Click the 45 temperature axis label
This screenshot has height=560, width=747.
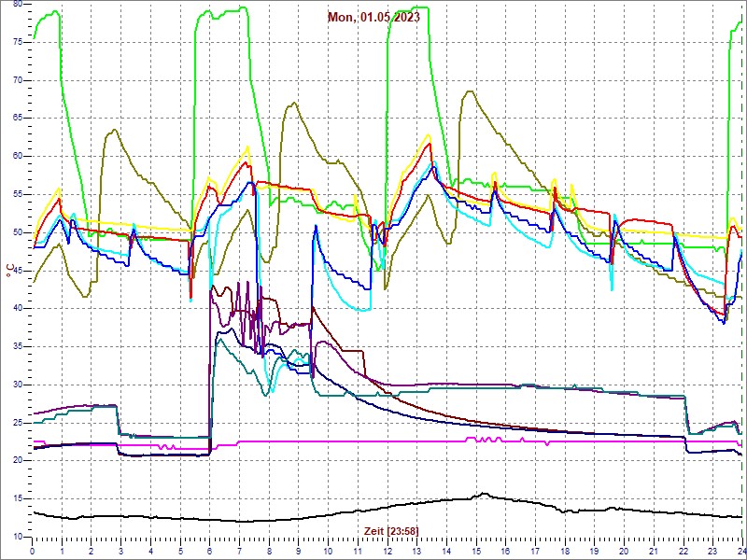tap(18, 271)
